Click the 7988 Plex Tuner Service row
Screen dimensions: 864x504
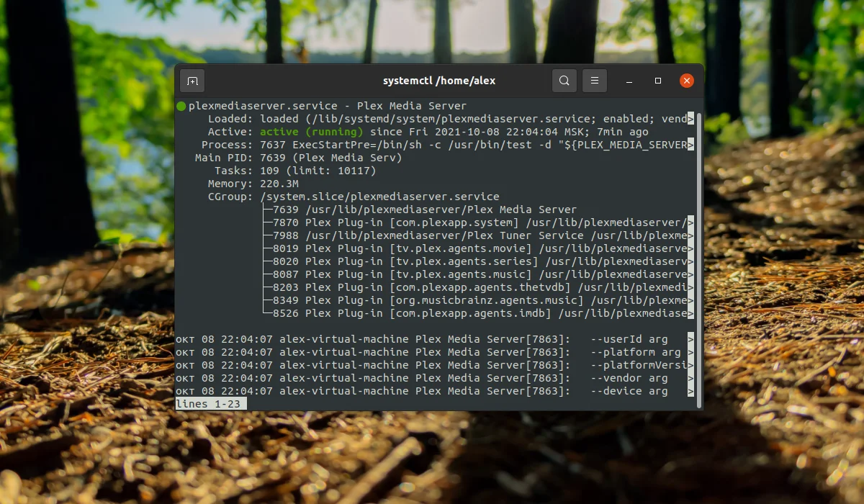478,235
